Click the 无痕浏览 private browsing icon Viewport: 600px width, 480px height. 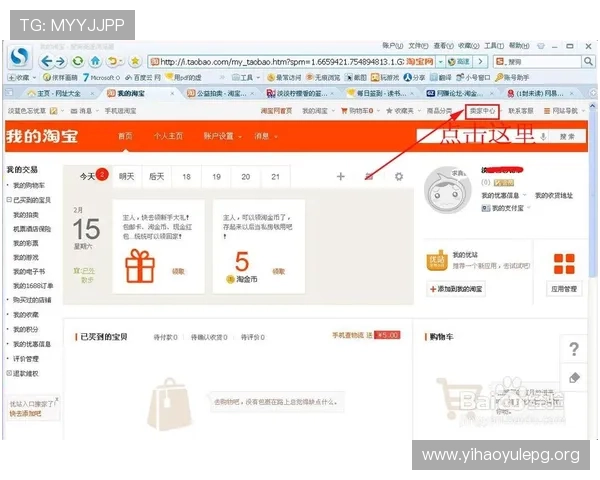tap(323, 78)
